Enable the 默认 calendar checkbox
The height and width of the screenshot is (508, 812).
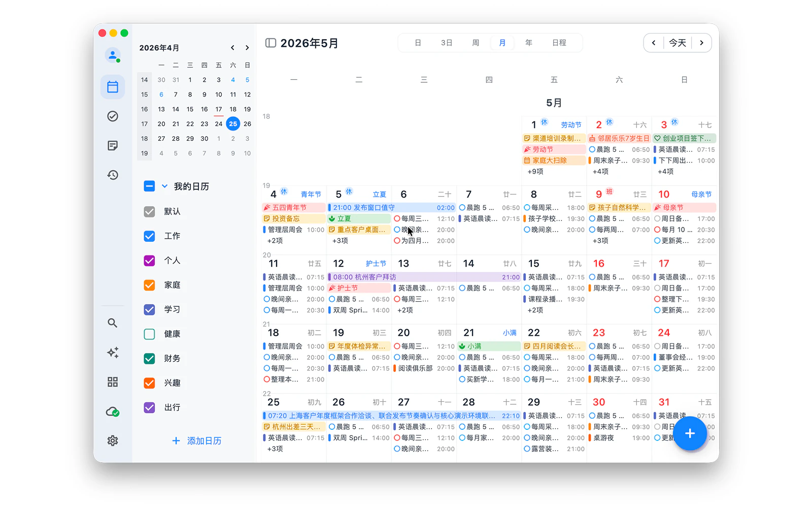[149, 211]
